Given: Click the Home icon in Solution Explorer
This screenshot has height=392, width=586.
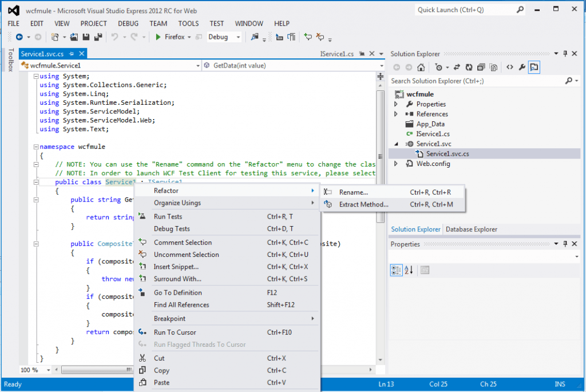Looking at the screenshot, I should tap(421, 67).
